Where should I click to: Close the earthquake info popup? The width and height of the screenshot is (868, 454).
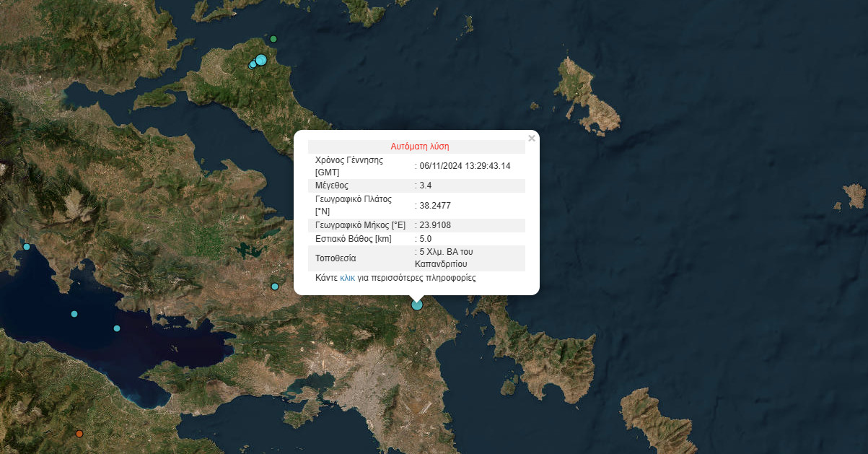[x=532, y=139]
